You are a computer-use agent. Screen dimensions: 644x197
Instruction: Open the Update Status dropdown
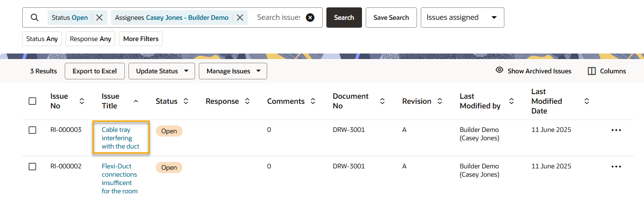pyautogui.click(x=162, y=71)
